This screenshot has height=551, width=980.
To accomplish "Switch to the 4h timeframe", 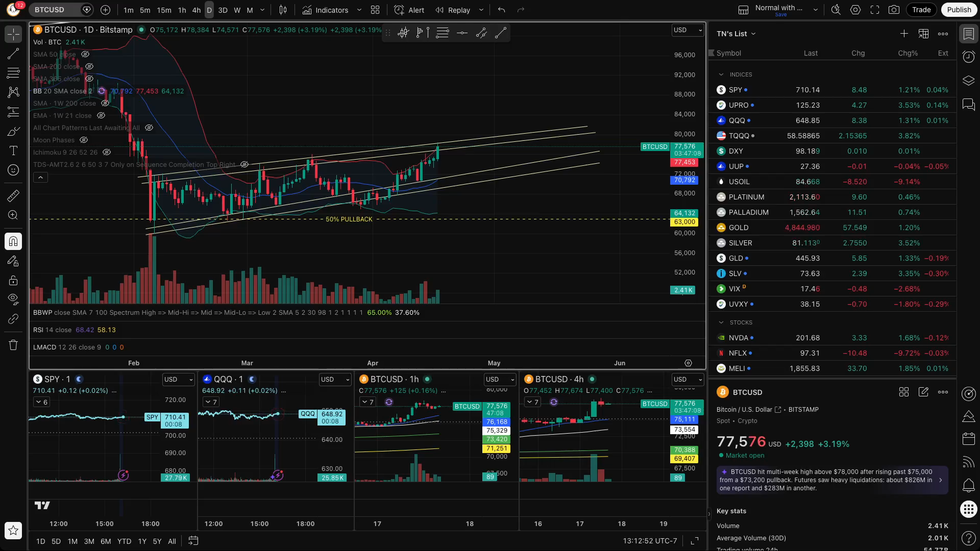I will (196, 10).
